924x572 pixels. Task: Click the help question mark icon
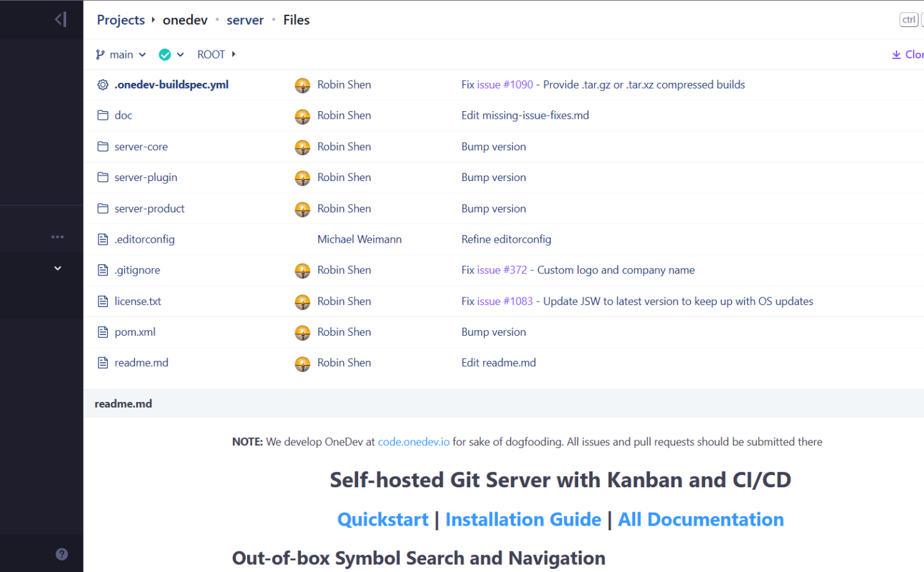pyautogui.click(x=62, y=554)
